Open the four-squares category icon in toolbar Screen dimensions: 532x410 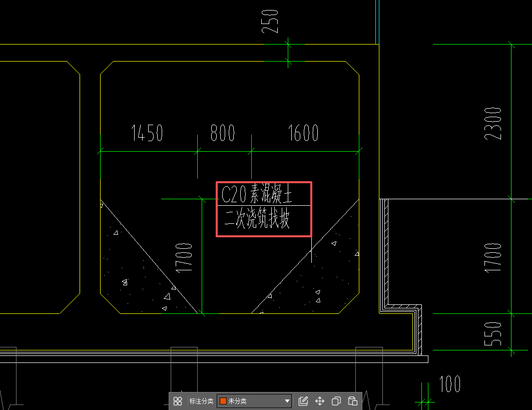(x=178, y=401)
